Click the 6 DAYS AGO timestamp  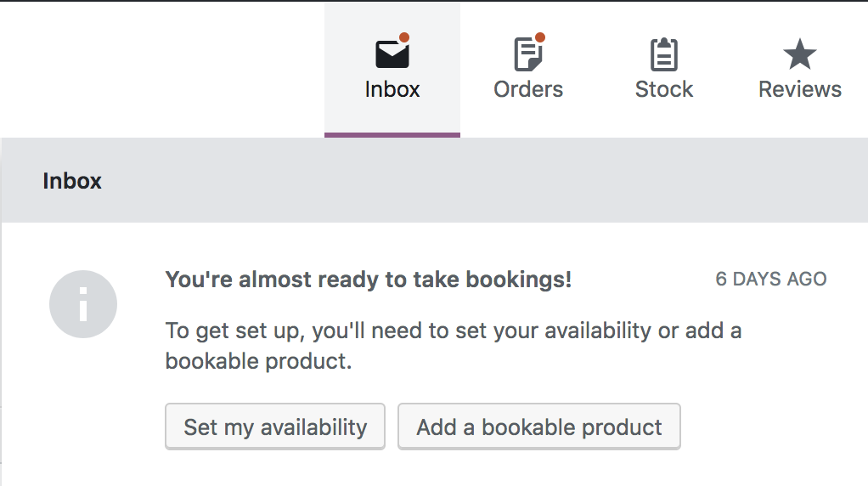(770, 279)
